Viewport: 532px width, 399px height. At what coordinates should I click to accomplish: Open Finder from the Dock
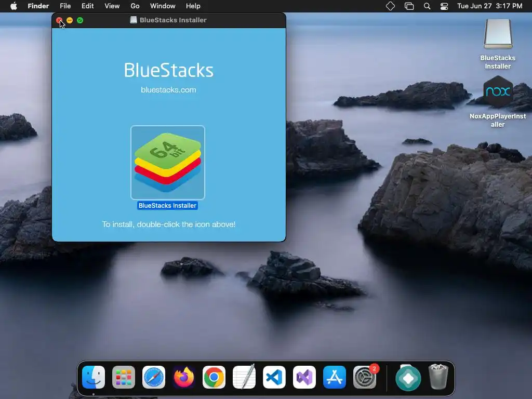pyautogui.click(x=94, y=377)
